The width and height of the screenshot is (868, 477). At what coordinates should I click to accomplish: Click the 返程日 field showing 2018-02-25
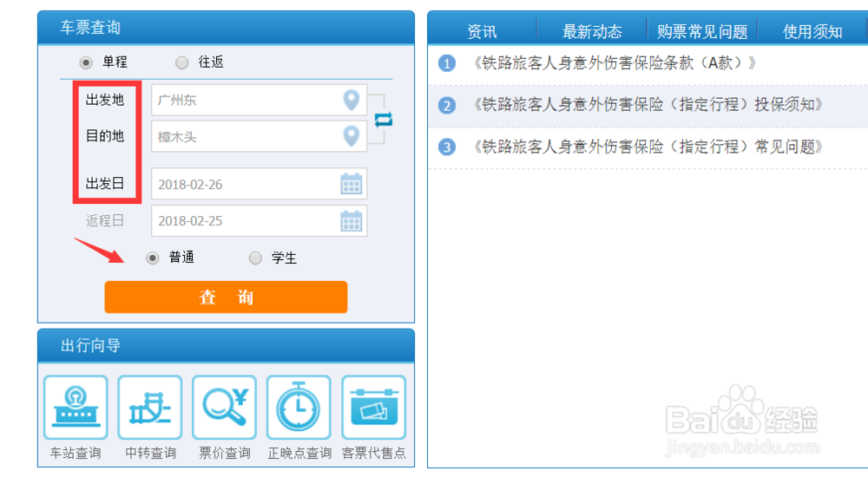(259, 221)
